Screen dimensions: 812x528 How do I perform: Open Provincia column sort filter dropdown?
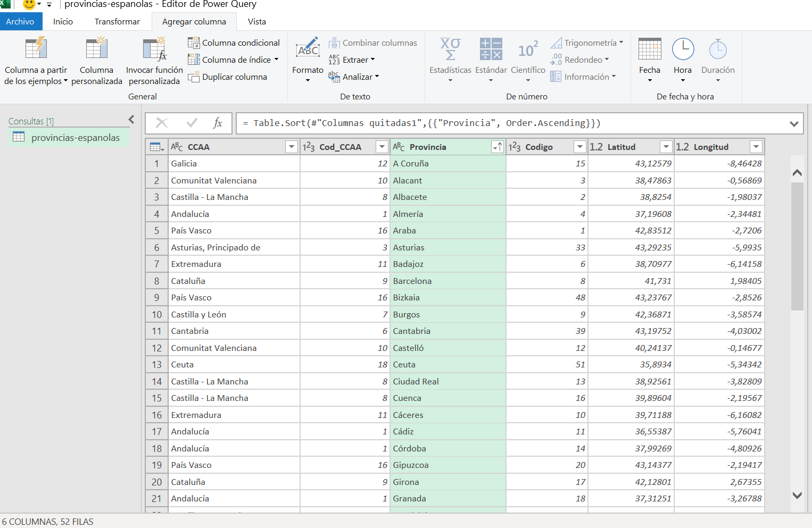[497, 147]
